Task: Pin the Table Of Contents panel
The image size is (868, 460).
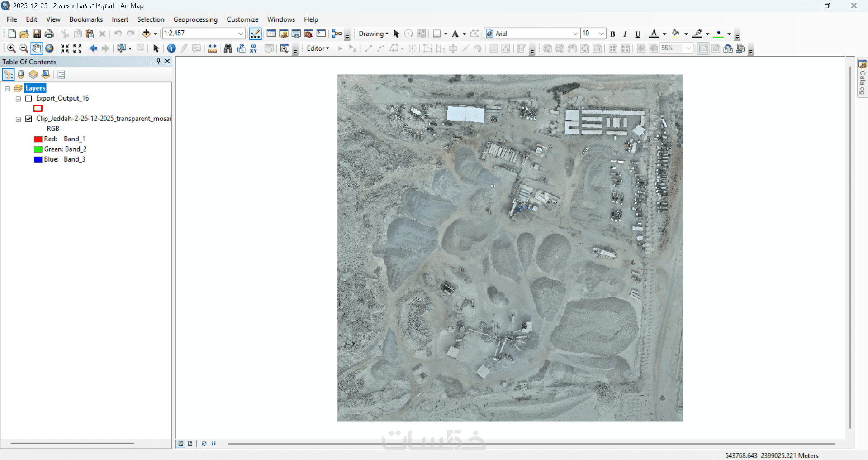Action: pos(158,61)
